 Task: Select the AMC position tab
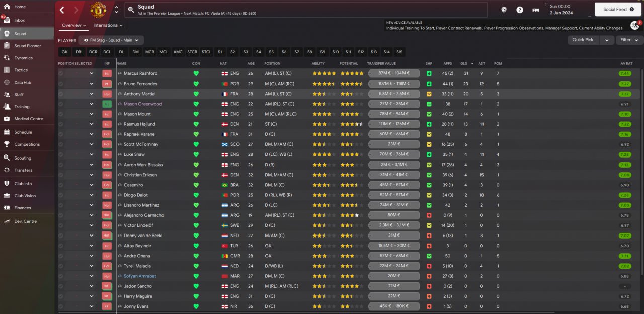click(178, 52)
